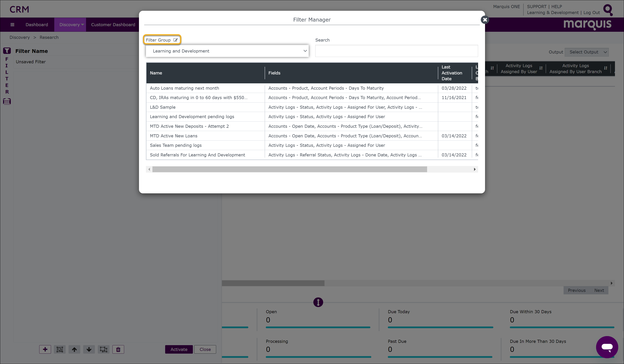Select L&D Sample filter row
Screen dimensions: 624x364
click(x=312, y=107)
